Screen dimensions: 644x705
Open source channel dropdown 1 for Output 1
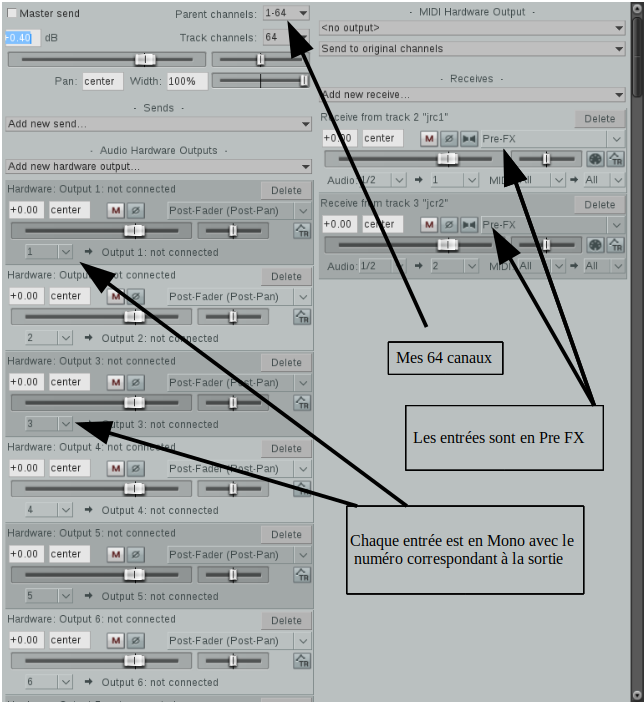pyautogui.click(x=49, y=252)
